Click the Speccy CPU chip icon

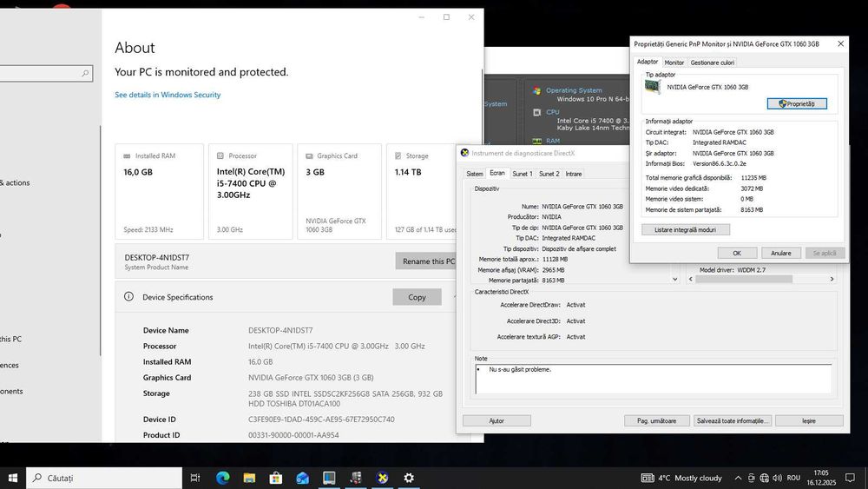click(x=536, y=112)
